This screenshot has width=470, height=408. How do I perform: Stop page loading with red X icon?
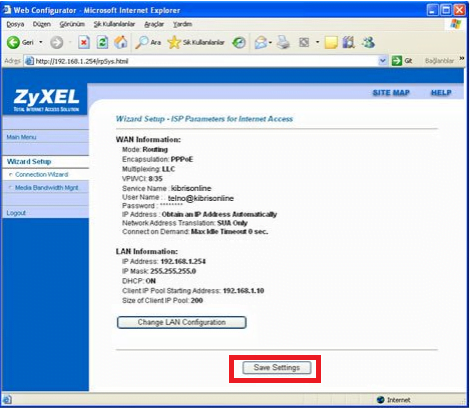pos(84,42)
